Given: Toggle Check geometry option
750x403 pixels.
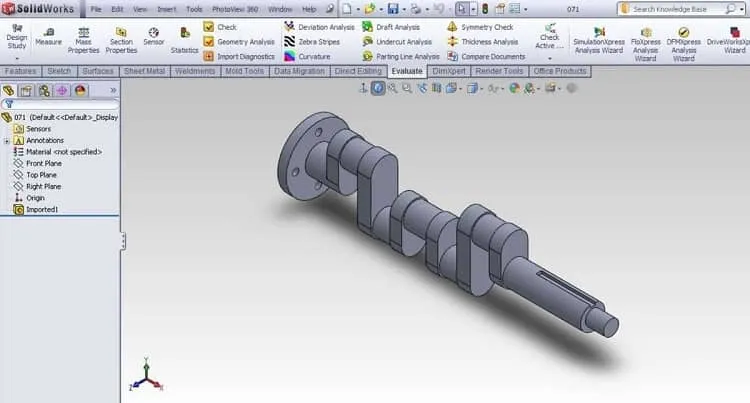Looking at the screenshot, I should point(209,27).
